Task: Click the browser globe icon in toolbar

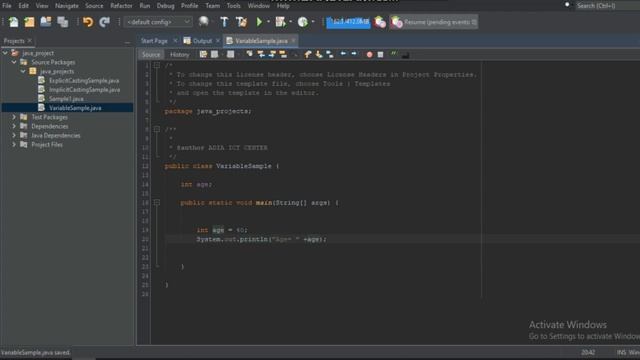Action: [x=203, y=21]
